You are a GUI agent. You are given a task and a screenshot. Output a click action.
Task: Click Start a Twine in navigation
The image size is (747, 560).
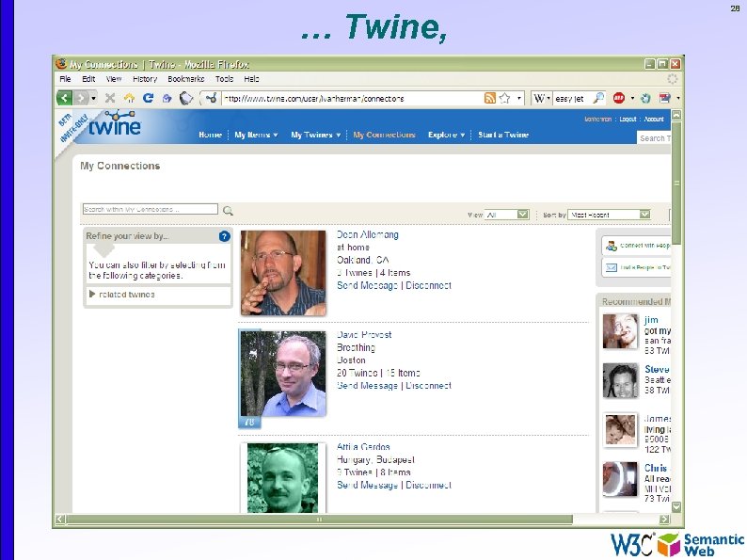[x=503, y=135]
